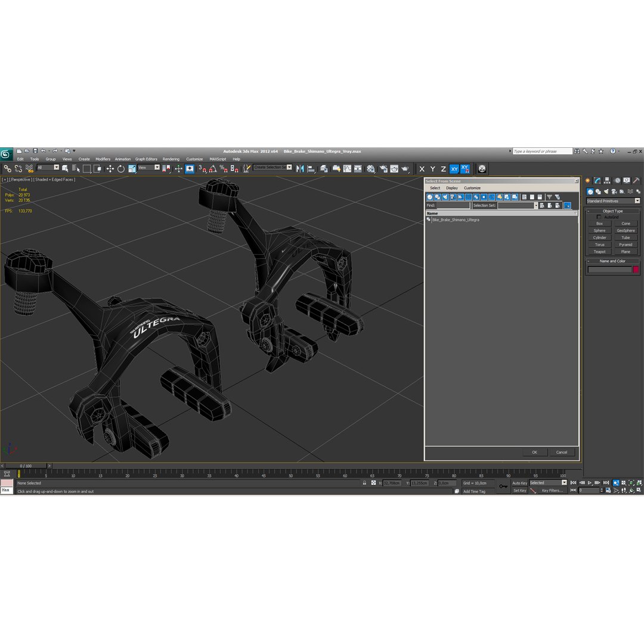Open the Standard Primitives dropdown
Screen dimensions: 644x644
click(613, 201)
